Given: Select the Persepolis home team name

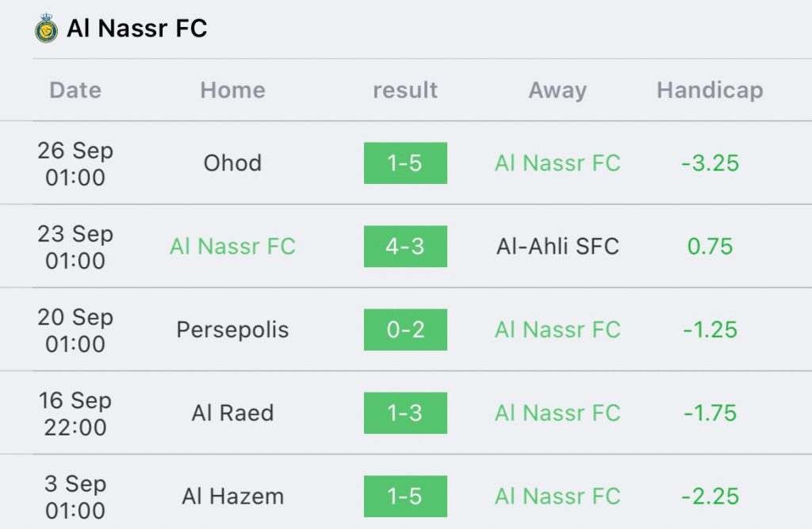Looking at the screenshot, I should tap(232, 330).
